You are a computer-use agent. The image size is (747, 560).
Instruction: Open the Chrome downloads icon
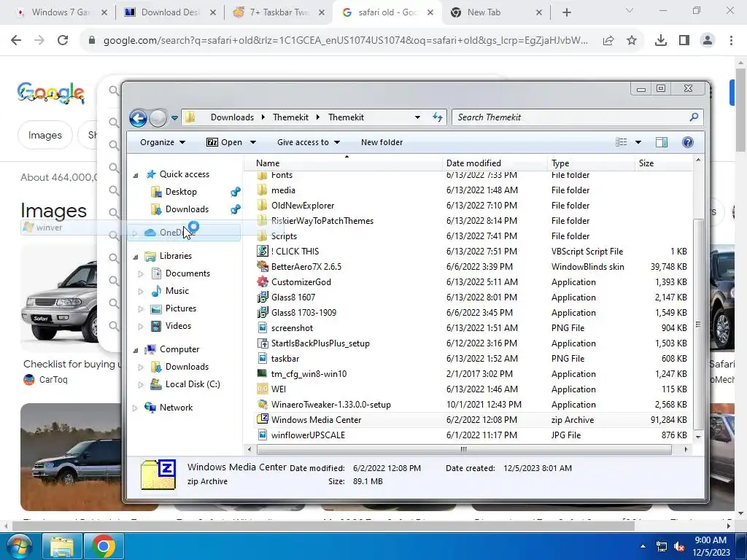[x=660, y=41]
